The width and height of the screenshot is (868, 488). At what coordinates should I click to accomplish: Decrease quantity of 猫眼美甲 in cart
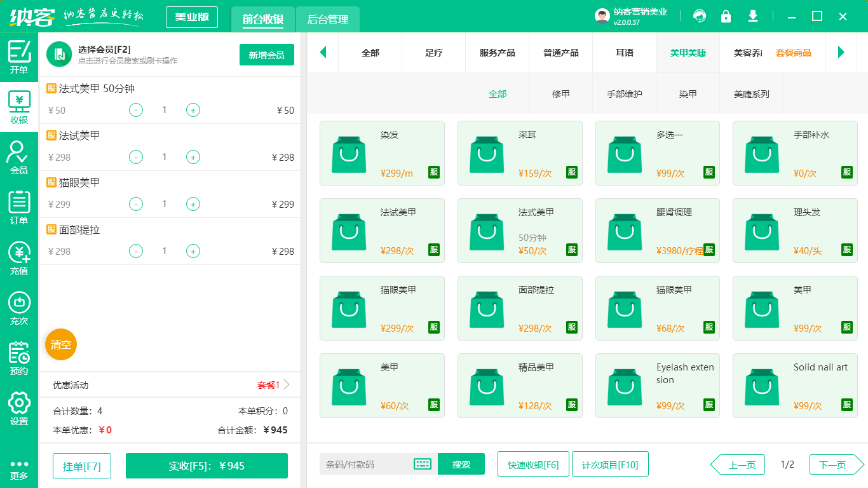(x=136, y=204)
